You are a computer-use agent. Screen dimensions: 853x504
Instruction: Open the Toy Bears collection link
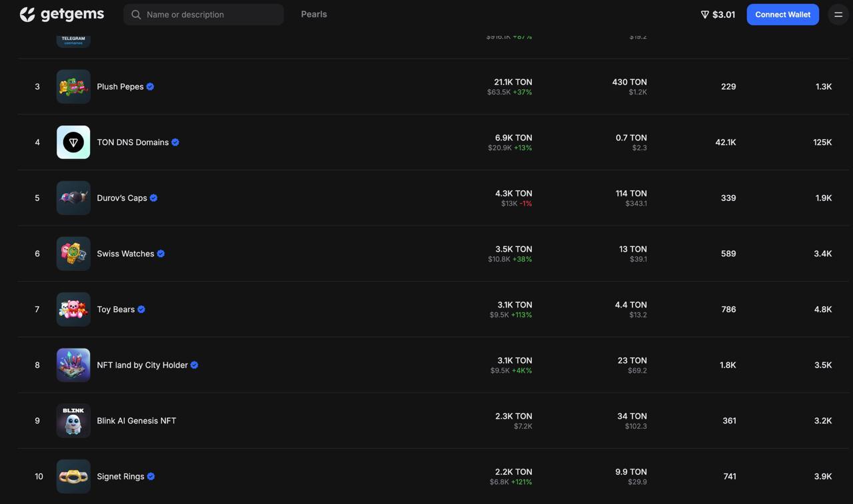click(x=116, y=310)
